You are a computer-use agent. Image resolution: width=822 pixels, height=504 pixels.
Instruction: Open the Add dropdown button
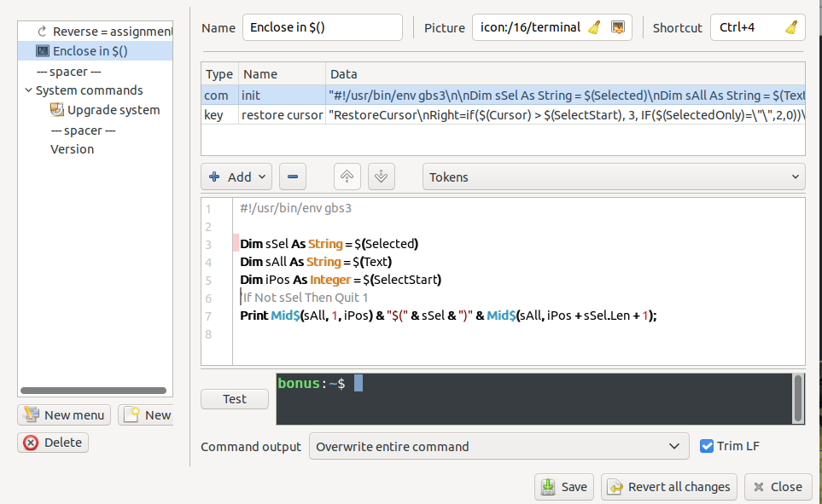[236, 177]
